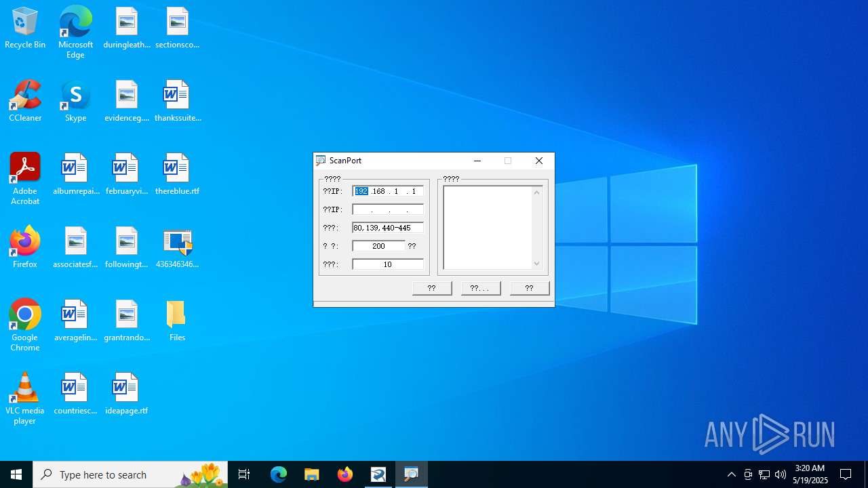Click the ports field showing 80,139,440-445
This screenshot has width=868, height=488.
click(388, 228)
